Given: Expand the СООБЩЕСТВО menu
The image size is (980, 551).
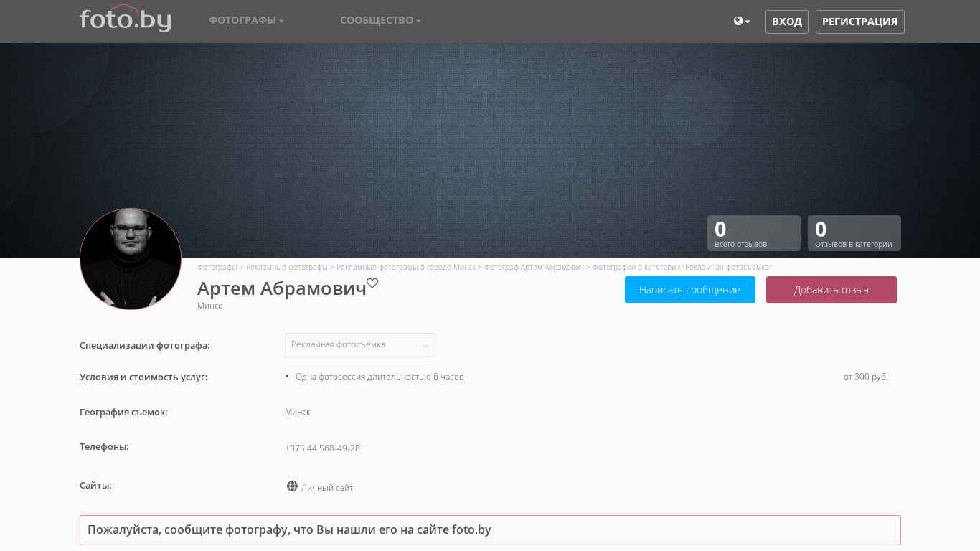Looking at the screenshot, I should 380,20.
